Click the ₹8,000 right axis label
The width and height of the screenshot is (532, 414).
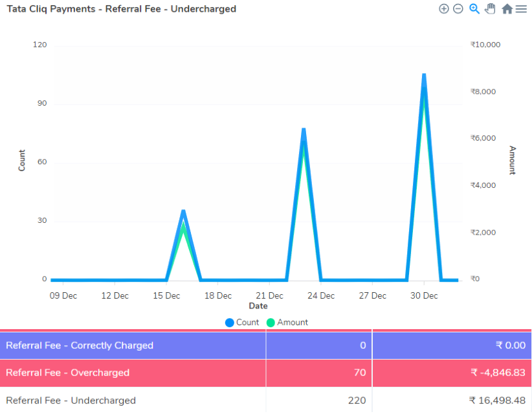[x=483, y=92]
